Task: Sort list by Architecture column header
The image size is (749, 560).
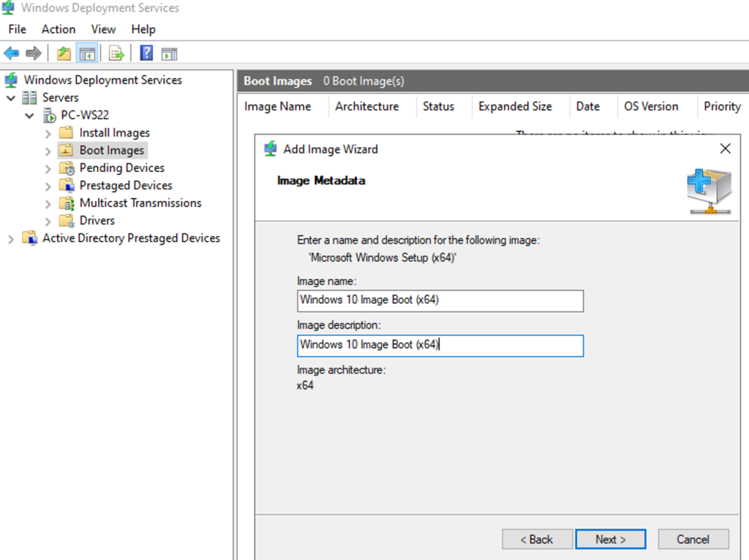Action: [366, 107]
